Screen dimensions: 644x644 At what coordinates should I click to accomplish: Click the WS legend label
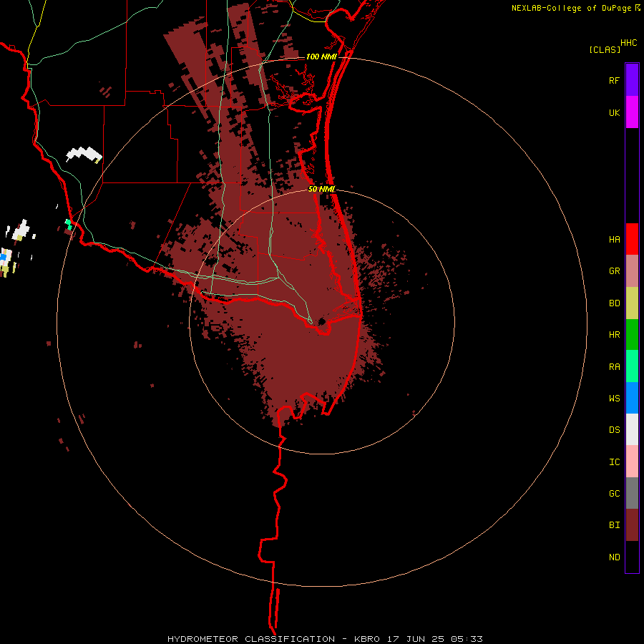(x=614, y=399)
